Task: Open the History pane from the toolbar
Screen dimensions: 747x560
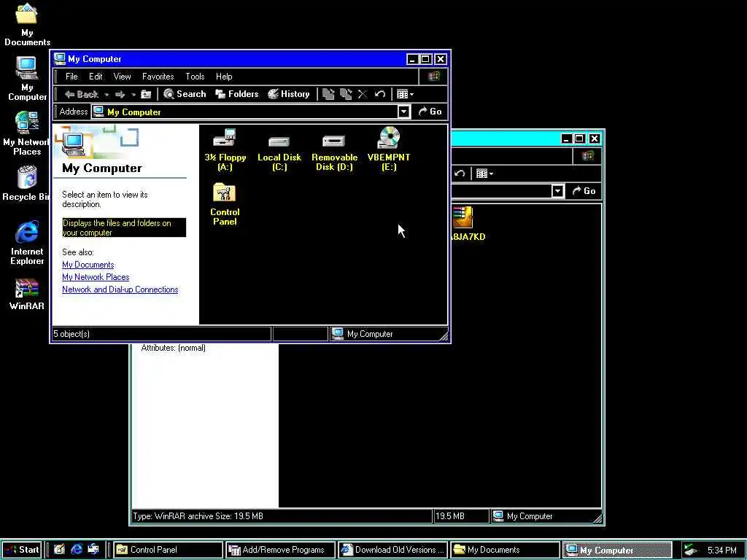Action: coord(289,94)
